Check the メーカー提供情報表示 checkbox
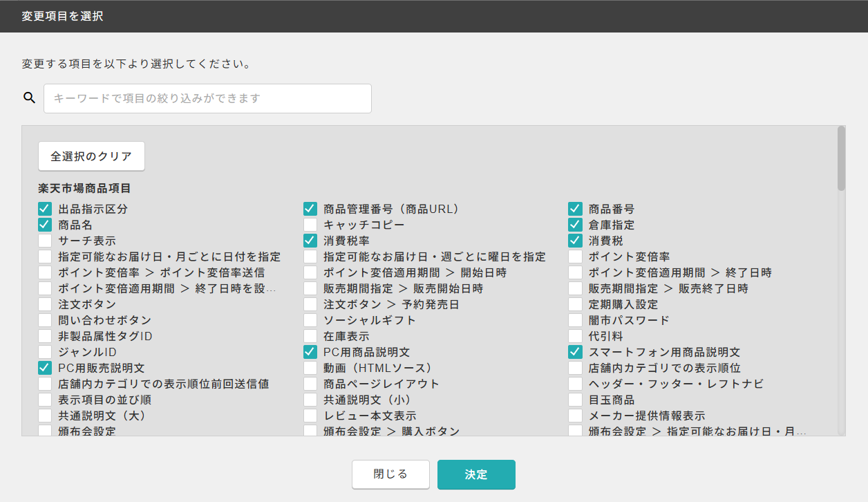 pos(576,416)
